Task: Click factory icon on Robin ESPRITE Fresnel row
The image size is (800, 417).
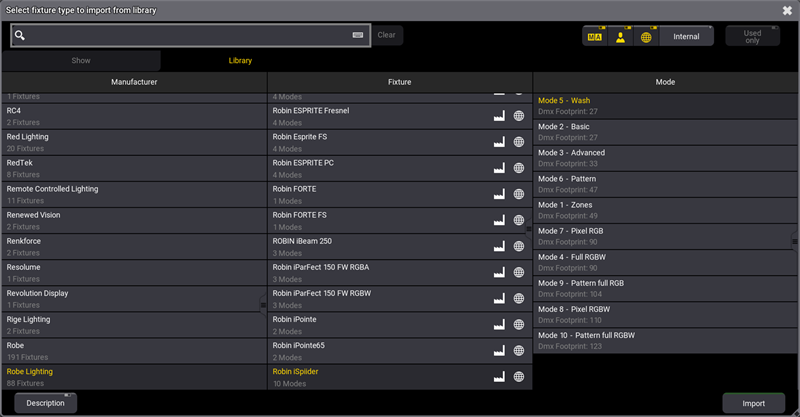Action: click(x=498, y=116)
